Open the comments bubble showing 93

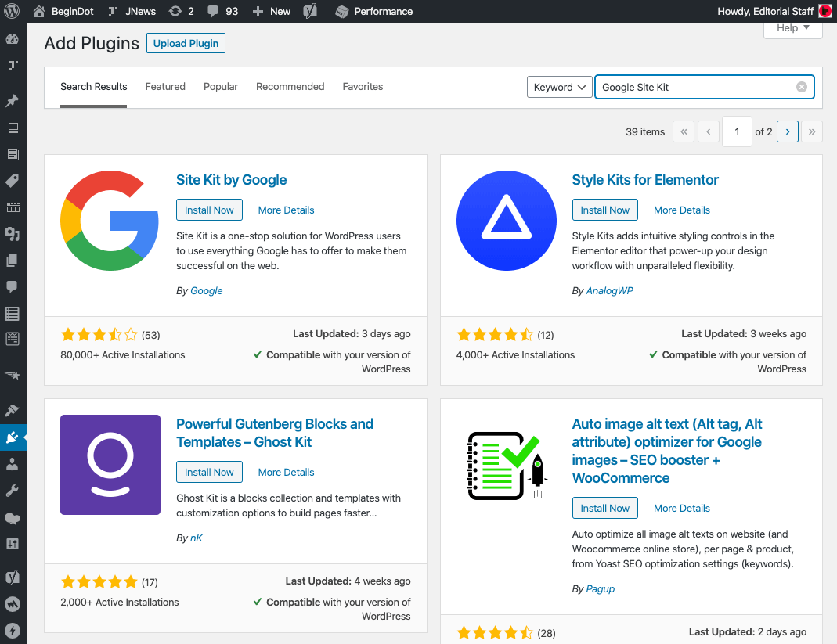click(222, 11)
